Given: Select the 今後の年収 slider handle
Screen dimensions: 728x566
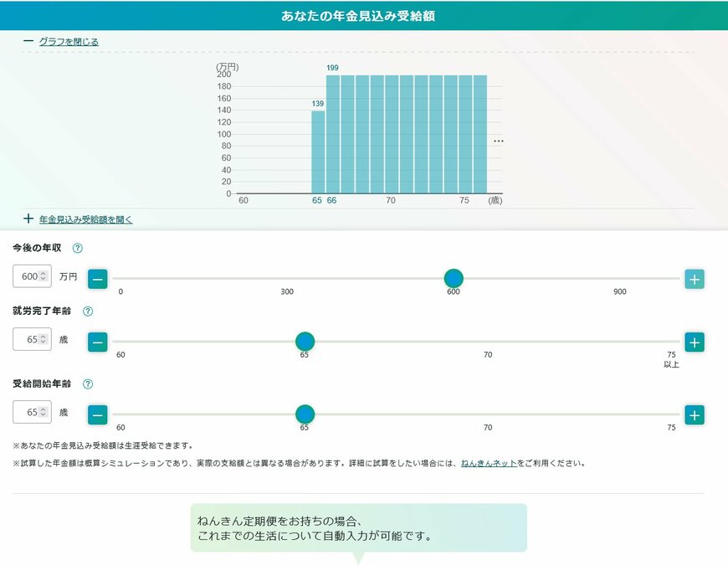Looking at the screenshot, I should click(x=454, y=278).
